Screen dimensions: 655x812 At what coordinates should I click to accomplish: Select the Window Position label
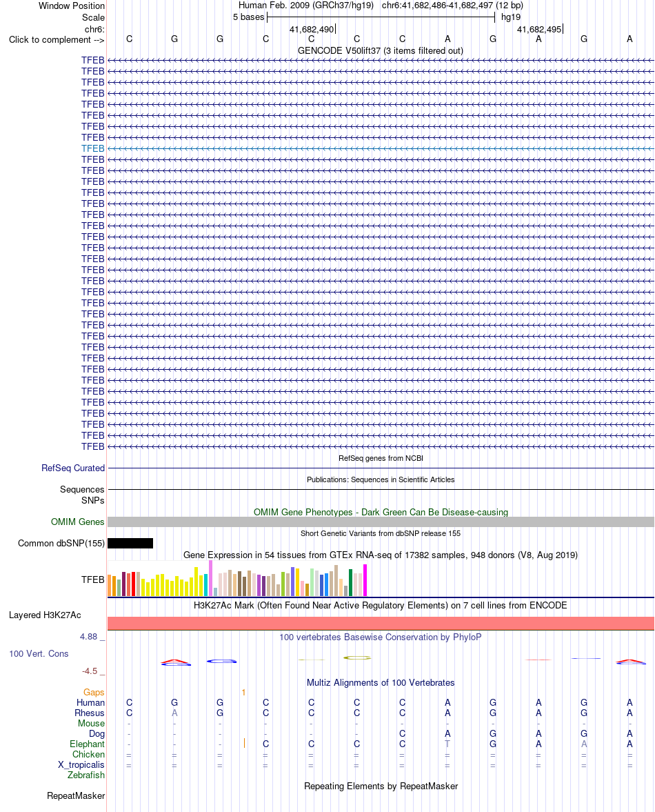72,6
